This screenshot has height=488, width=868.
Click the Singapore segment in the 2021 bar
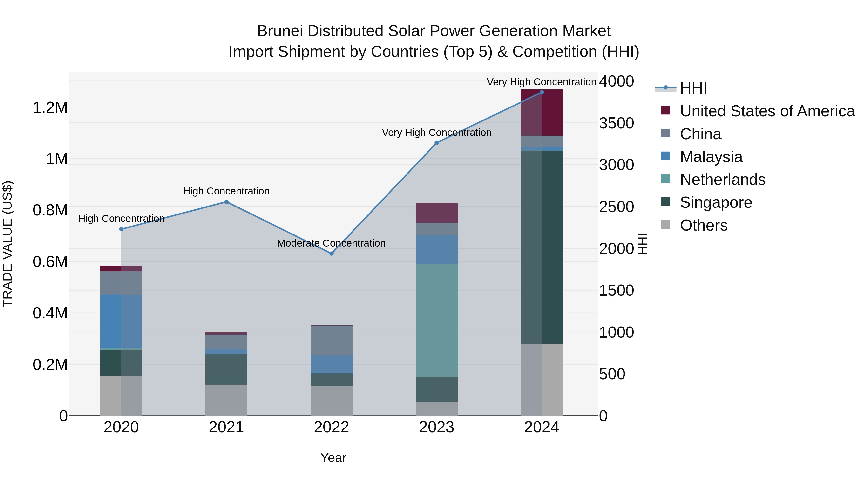(226, 369)
